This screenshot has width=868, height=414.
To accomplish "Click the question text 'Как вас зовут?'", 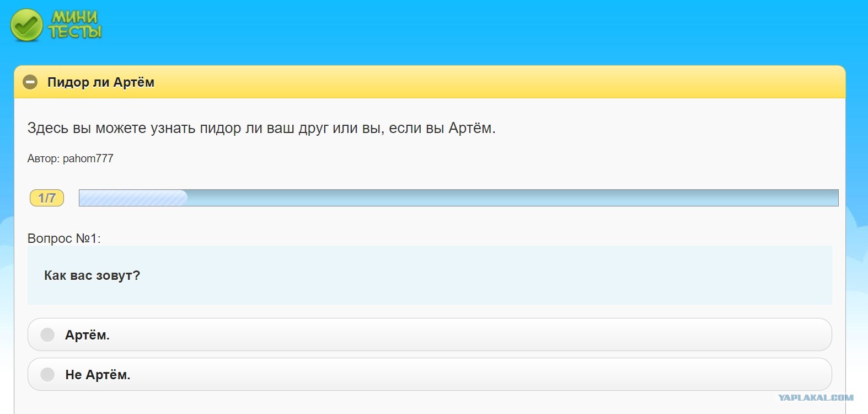I will pyautogui.click(x=92, y=275).
